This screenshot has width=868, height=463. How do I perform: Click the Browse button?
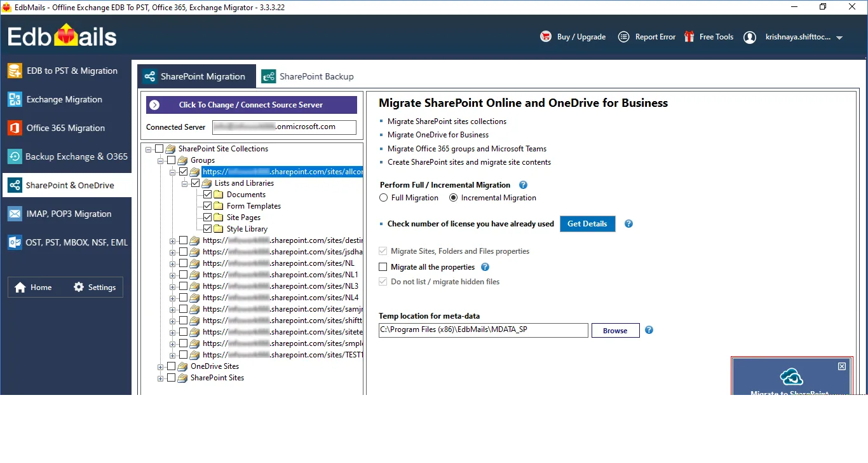(x=615, y=331)
